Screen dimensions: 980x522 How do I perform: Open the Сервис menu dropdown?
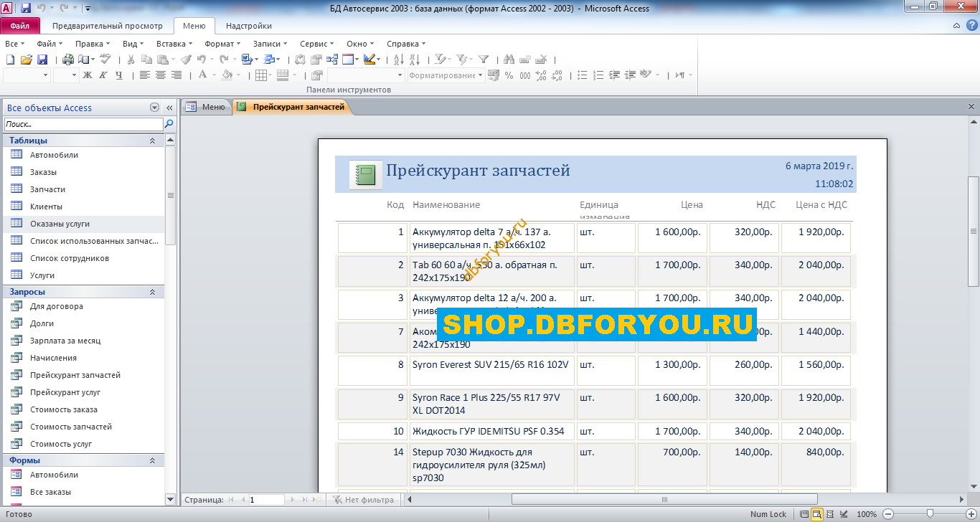[318, 44]
